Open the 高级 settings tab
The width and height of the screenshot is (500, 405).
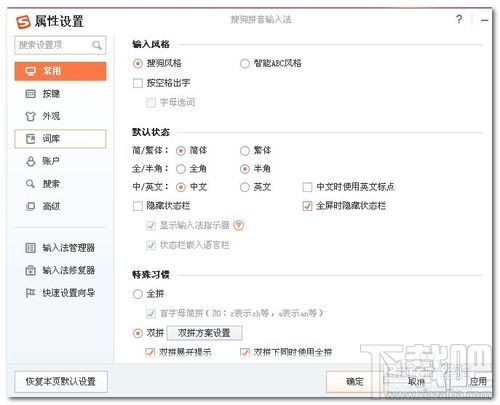click(x=60, y=206)
